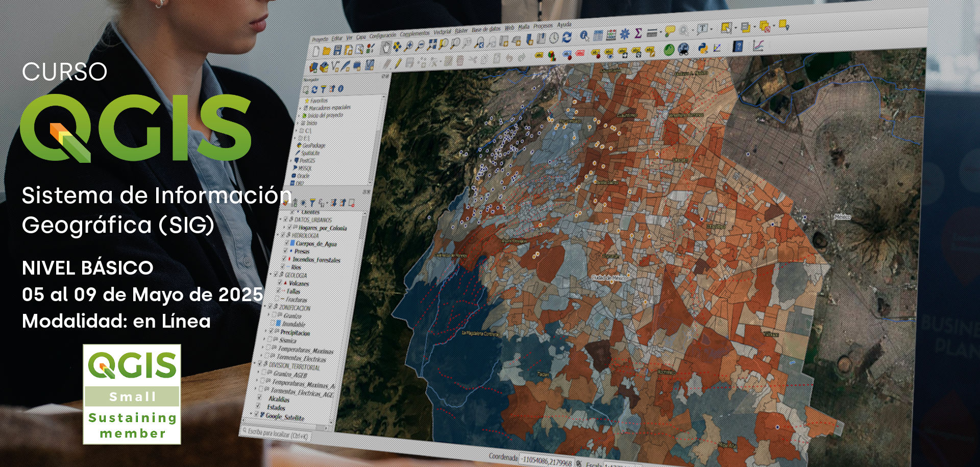The image size is (980, 467).
Task: Expand the Temperaturas_Maximas layer entry
Action: coord(262,347)
